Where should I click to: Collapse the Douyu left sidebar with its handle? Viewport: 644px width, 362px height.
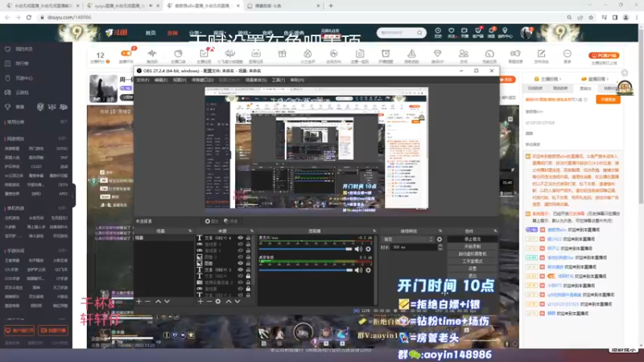coord(73,195)
